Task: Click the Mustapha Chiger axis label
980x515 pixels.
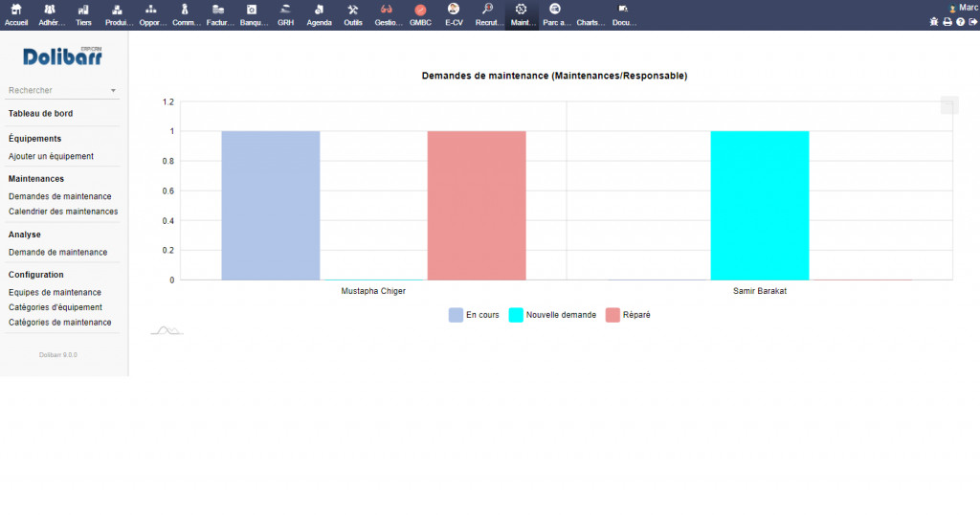Action: (x=373, y=291)
